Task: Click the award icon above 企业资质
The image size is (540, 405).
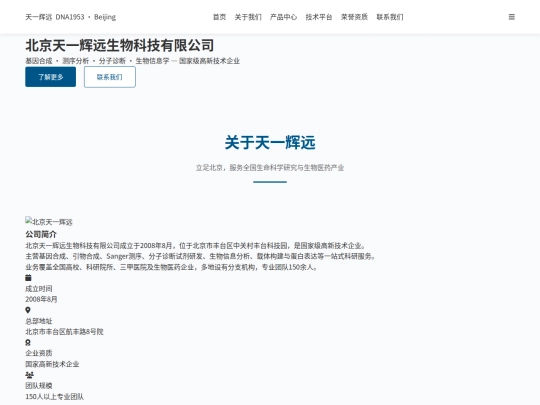Action: pyautogui.click(x=28, y=342)
